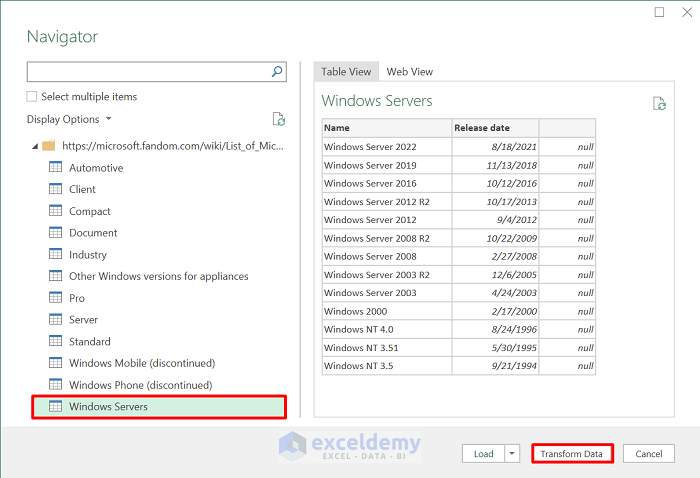
Task: Click the table icon next to Industry
Action: (55, 254)
